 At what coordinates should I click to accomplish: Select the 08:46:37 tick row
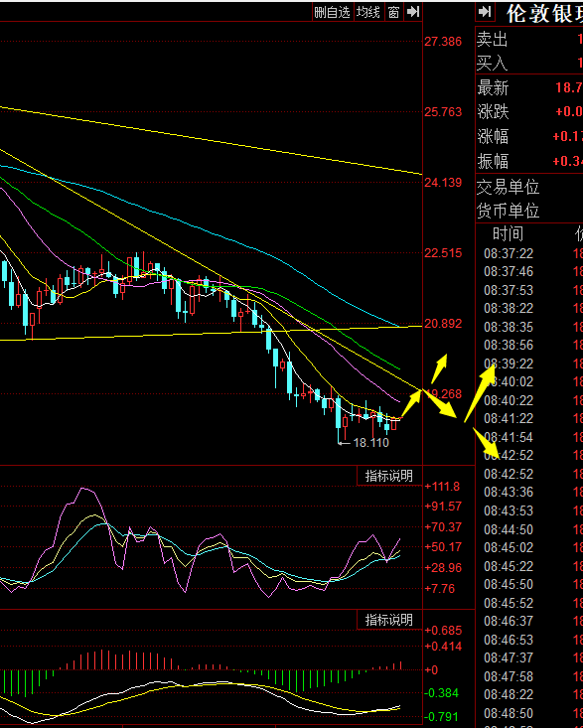[529, 621]
